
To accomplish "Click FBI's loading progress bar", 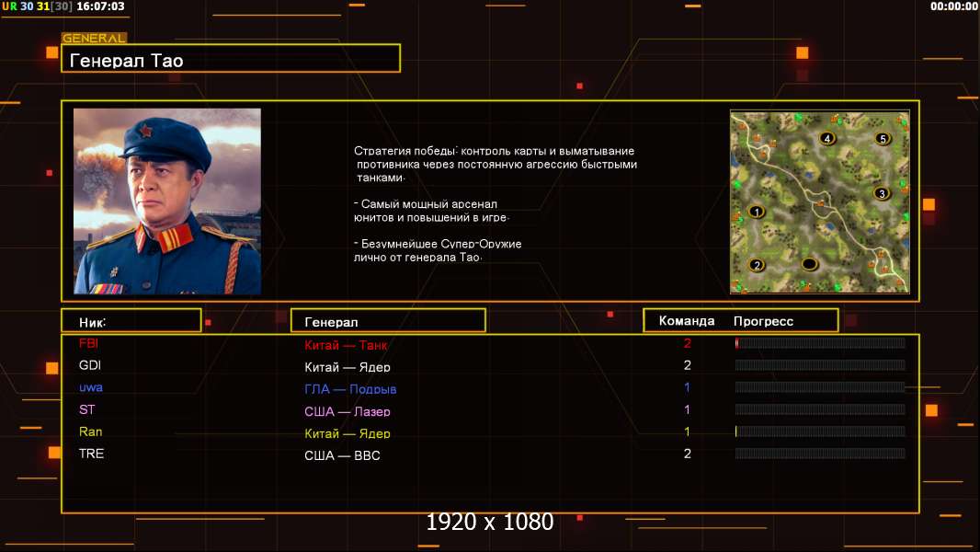I will [820, 343].
